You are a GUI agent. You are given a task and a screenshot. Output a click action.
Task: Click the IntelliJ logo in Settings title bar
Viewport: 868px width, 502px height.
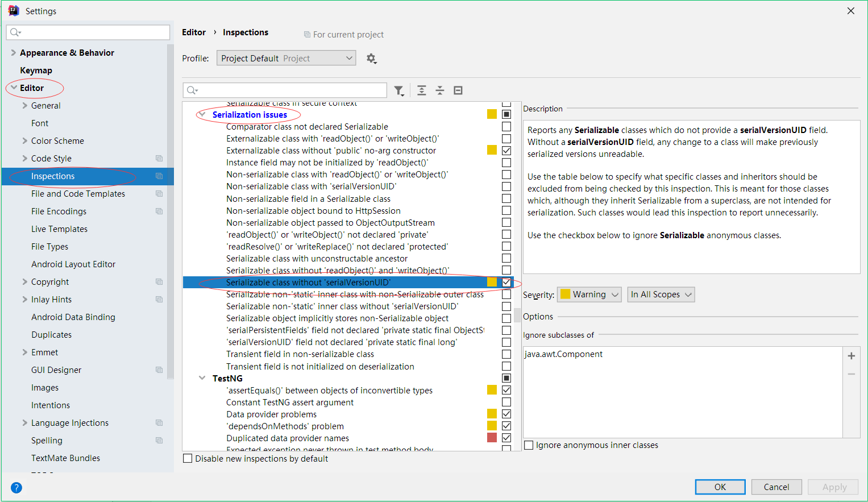[x=14, y=11]
